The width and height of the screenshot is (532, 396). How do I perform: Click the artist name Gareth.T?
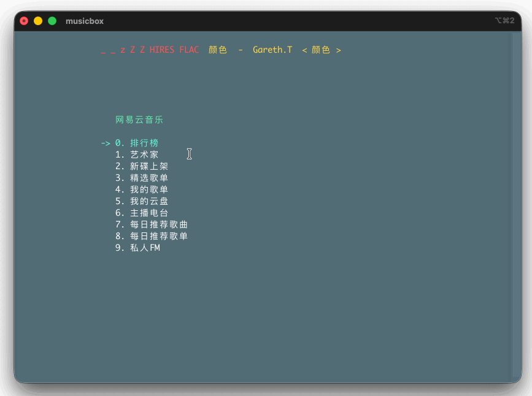click(272, 50)
